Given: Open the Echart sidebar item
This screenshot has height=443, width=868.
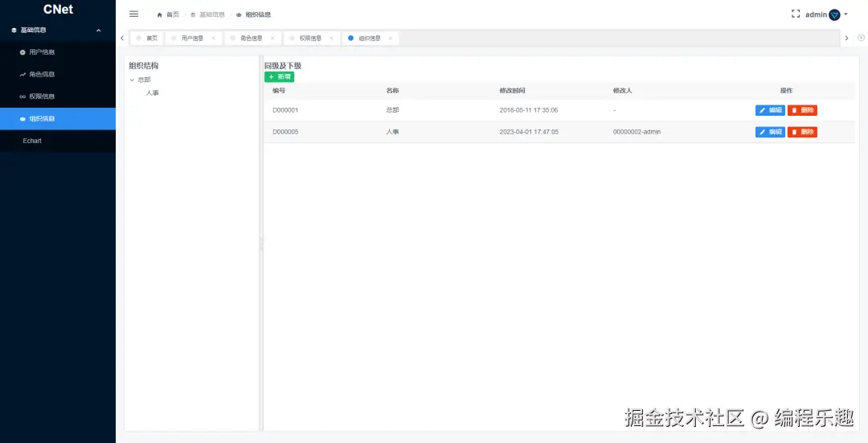Looking at the screenshot, I should (x=58, y=141).
